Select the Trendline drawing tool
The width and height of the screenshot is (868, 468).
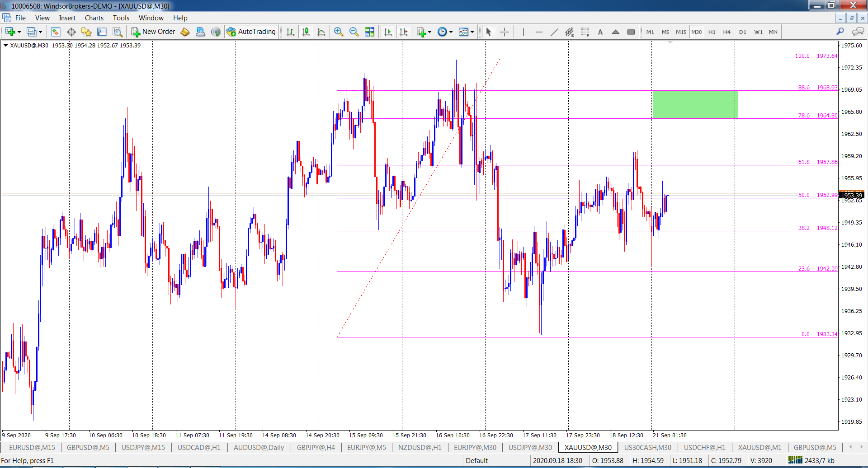coord(554,32)
